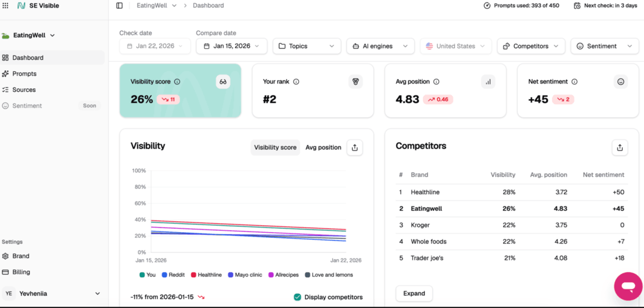The height and width of the screenshot is (308, 644).
Task: Click the smiley icon on Net sentiment card
Action: coord(621,82)
